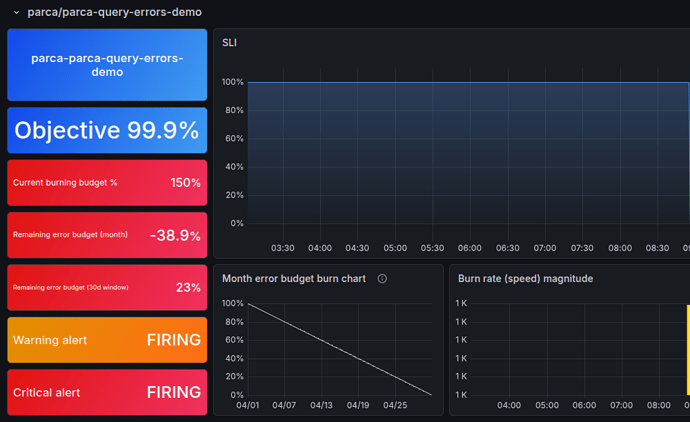Select the 23% remaining budget value
Image resolution: width=690 pixels, height=422 pixels.
(188, 288)
